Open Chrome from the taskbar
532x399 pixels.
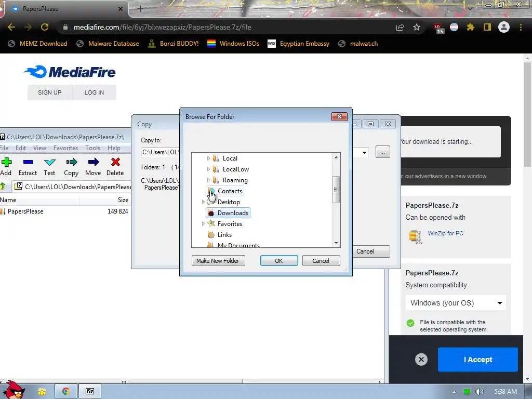(66, 391)
